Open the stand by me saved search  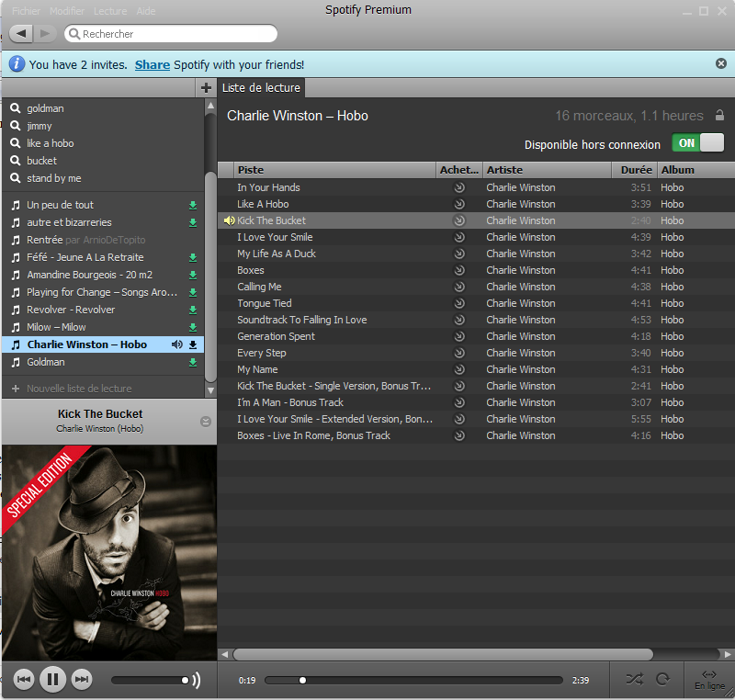click(x=103, y=178)
